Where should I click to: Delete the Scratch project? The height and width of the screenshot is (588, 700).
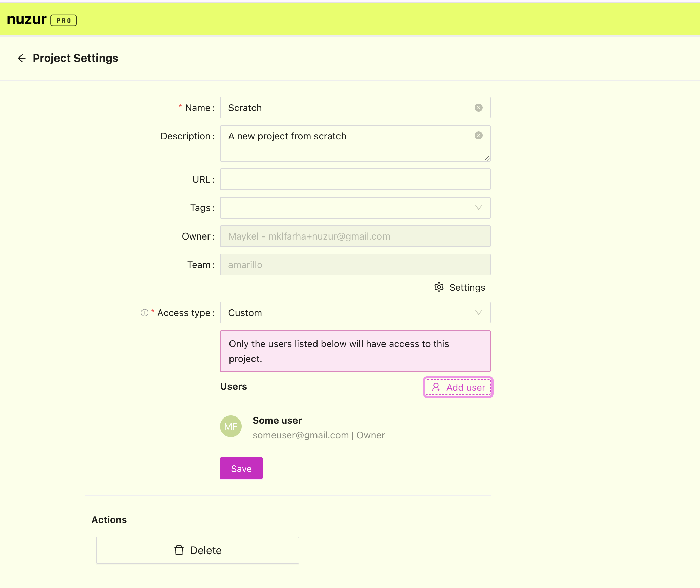197,550
